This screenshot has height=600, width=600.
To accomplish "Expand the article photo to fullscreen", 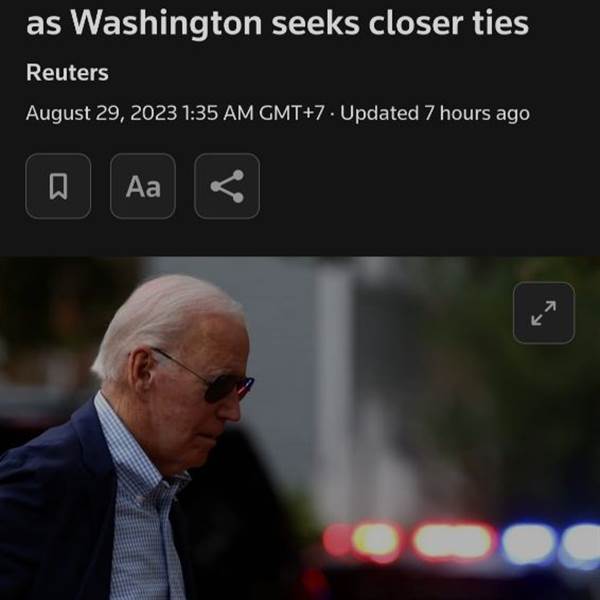I will tap(544, 313).
